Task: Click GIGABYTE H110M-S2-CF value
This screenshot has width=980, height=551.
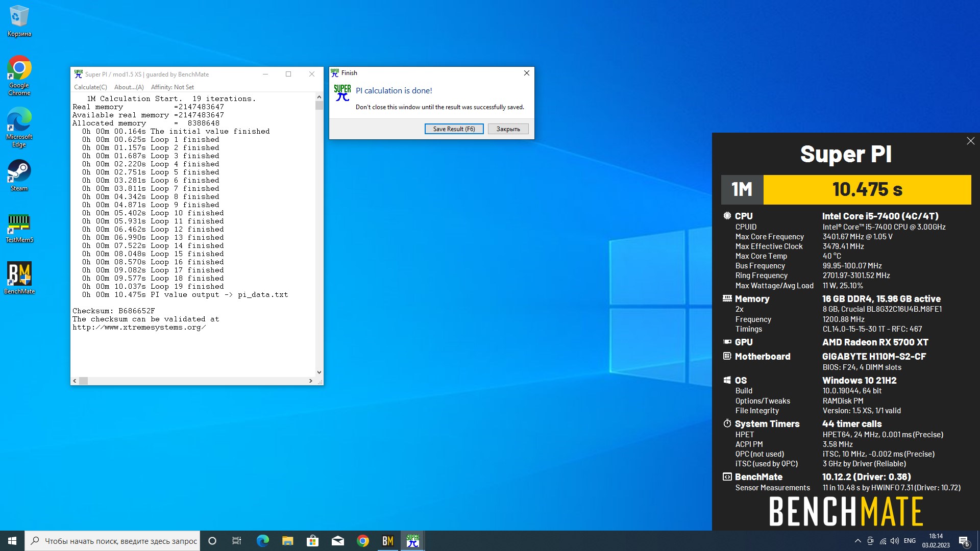Action: 874,357
